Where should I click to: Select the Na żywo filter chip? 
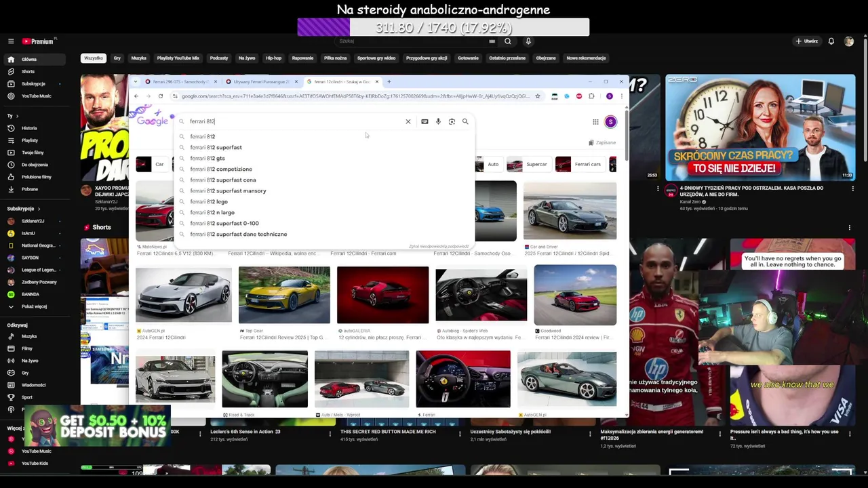point(247,58)
